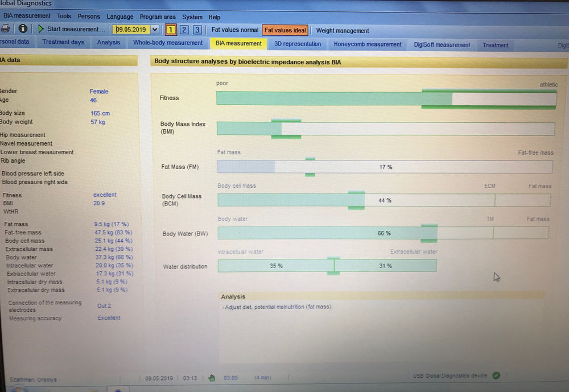Select view layout 1 on toolbar
Viewport: 569px width, 392px height.
(171, 28)
